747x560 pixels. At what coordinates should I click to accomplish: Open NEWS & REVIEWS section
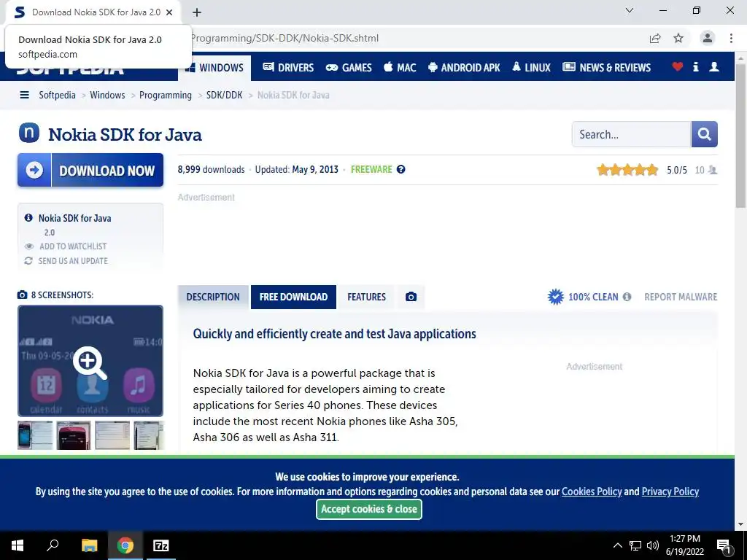click(x=606, y=68)
